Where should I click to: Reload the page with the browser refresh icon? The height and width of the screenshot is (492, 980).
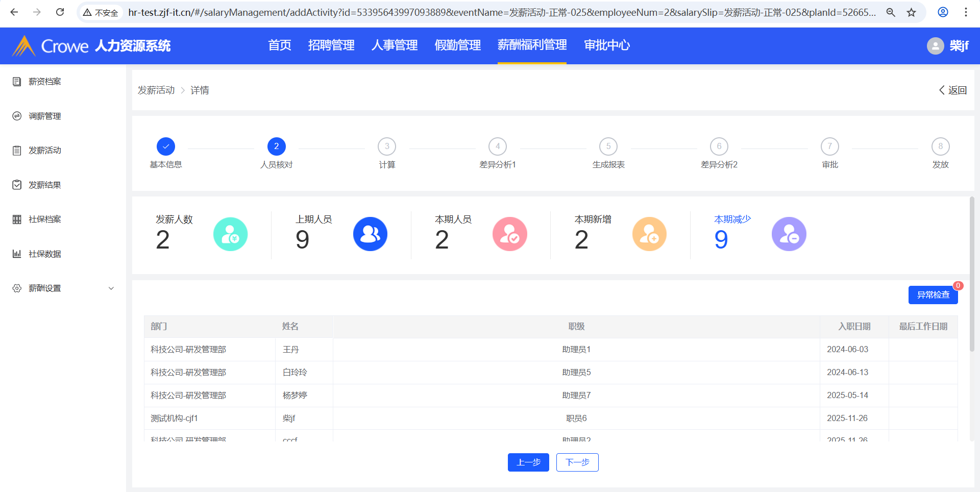click(60, 12)
